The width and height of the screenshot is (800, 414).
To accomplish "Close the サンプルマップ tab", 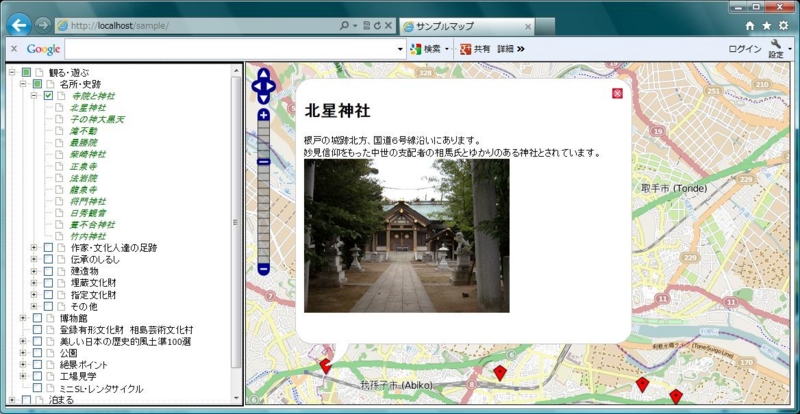I will [528, 26].
